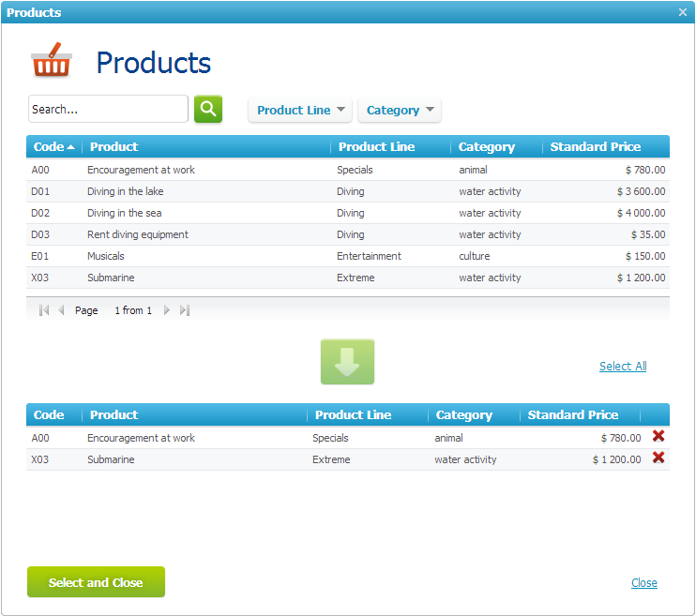Click Product header in selected products table
696x616 pixels.
194,414
